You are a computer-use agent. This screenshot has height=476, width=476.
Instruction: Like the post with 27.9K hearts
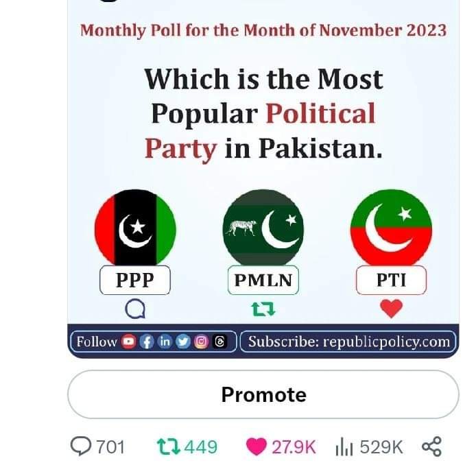click(x=256, y=447)
